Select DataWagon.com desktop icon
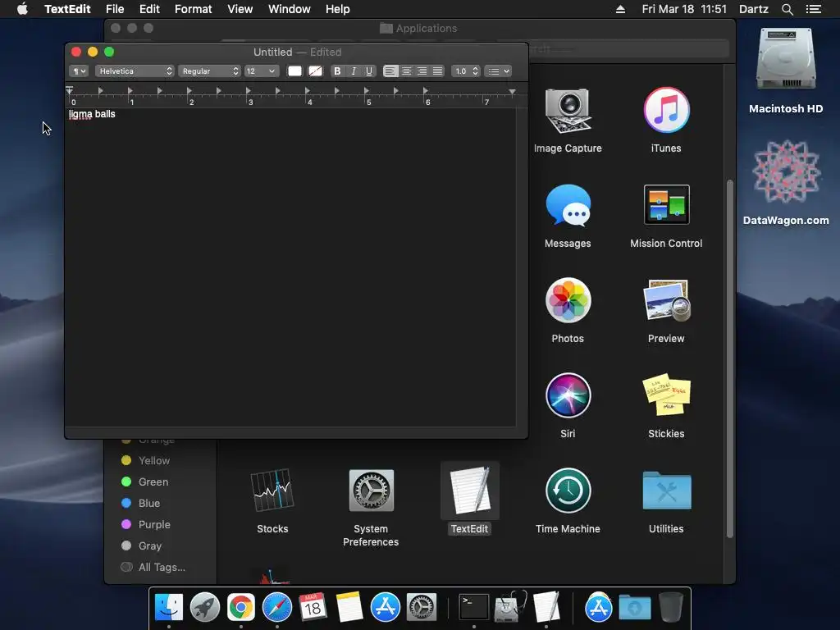The image size is (840, 630). (x=786, y=183)
